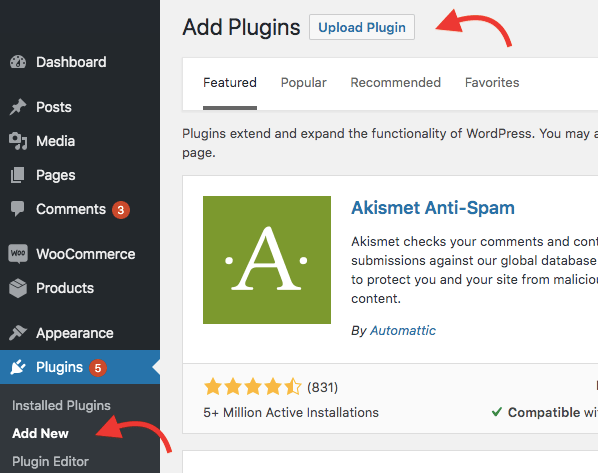Switch to the Popular tab
The width and height of the screenshot is (598, 473).
click(304, 83)
